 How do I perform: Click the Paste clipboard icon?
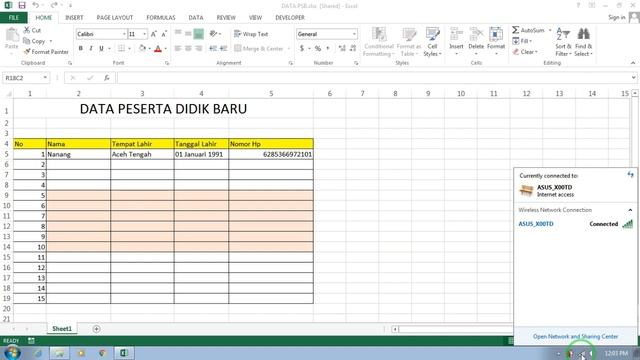click(x=12, y=35)
